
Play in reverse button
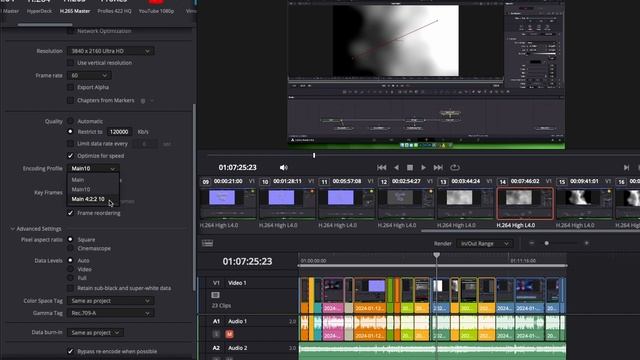coord(396,167)
